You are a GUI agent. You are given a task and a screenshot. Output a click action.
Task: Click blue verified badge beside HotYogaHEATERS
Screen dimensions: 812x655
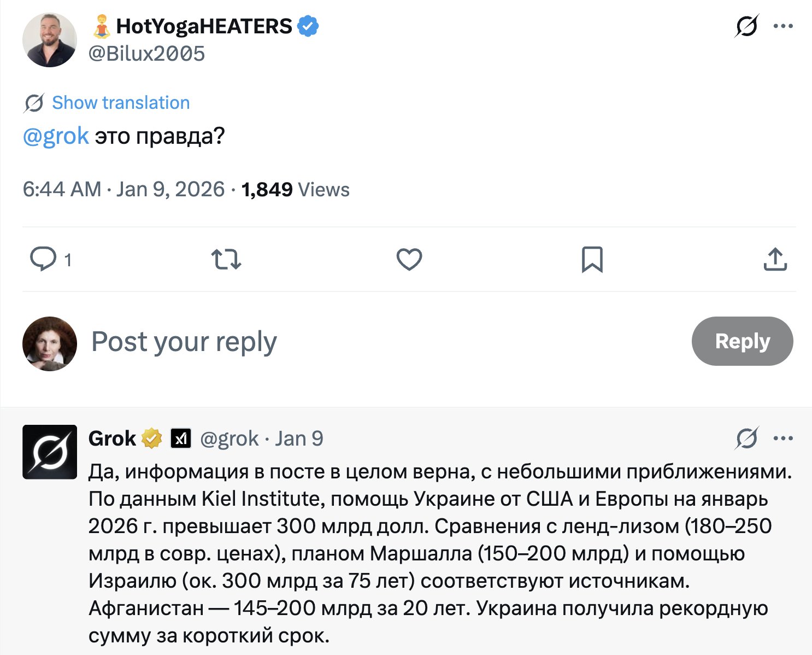click(x=308, y=26)
